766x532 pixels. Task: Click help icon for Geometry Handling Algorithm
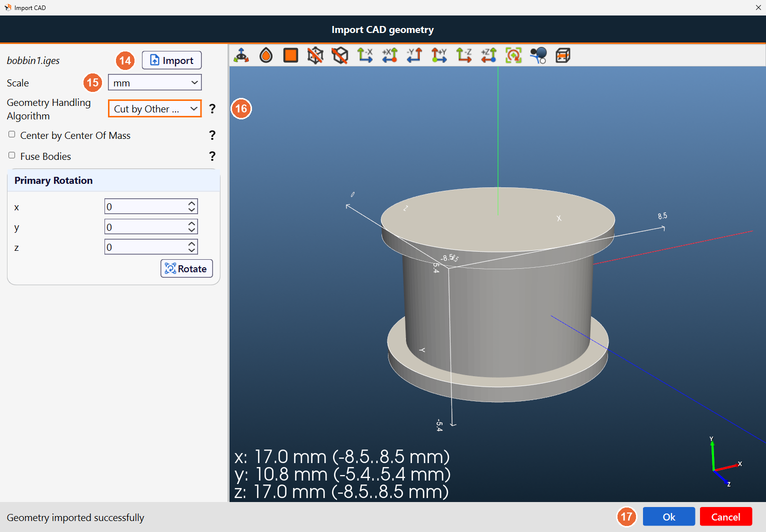click(x=212, y=109)
